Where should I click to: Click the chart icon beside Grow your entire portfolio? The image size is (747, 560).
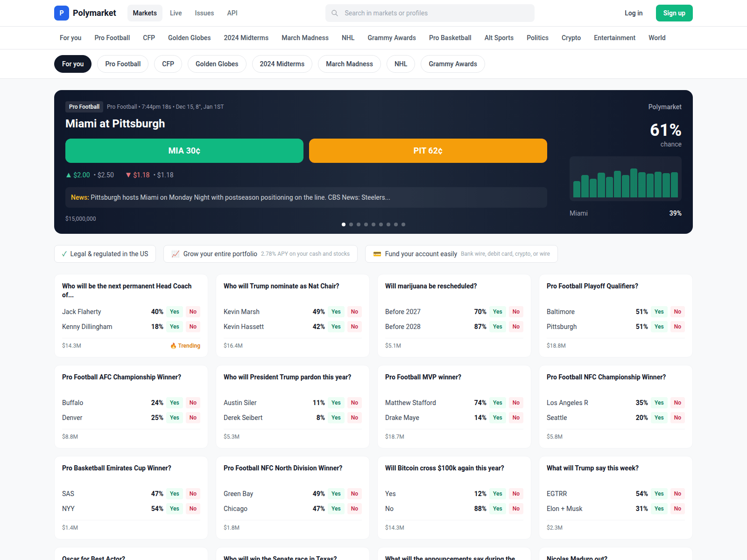[176, 254]
